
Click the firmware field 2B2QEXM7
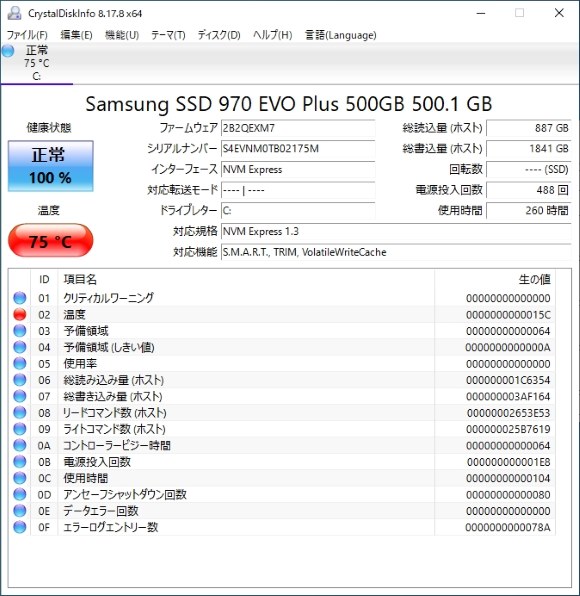point(298,128)
